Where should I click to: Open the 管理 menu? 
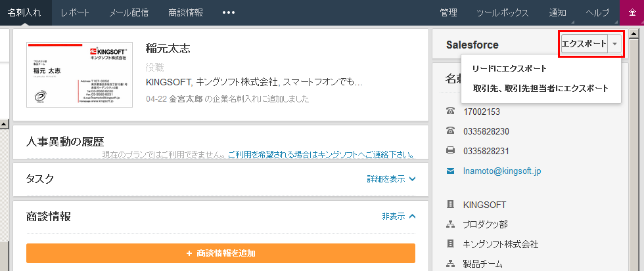tap(448, 12)
